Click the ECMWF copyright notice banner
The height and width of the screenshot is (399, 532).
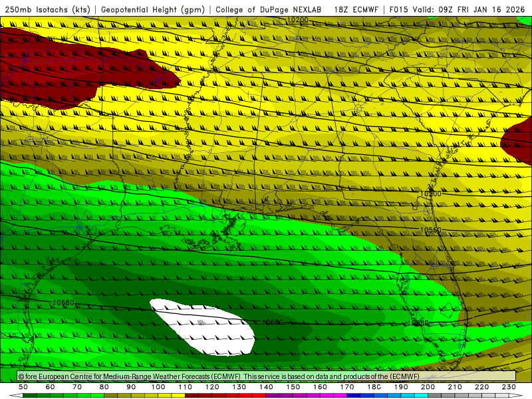pos(267,376)
